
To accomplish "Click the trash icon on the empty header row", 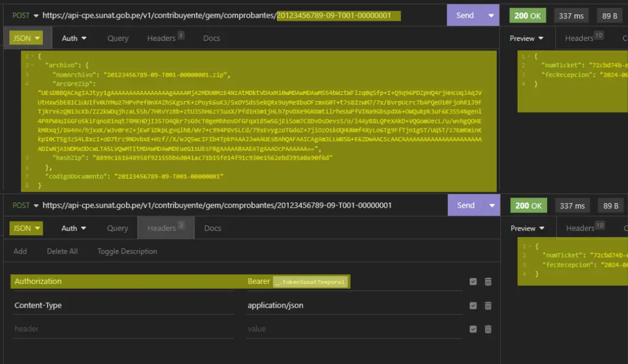I will 488,329.
